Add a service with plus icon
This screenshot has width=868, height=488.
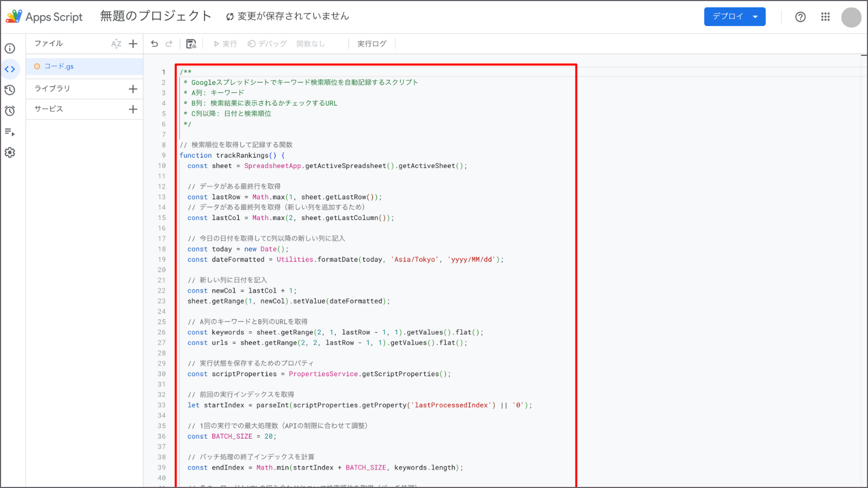coord(133,109)
